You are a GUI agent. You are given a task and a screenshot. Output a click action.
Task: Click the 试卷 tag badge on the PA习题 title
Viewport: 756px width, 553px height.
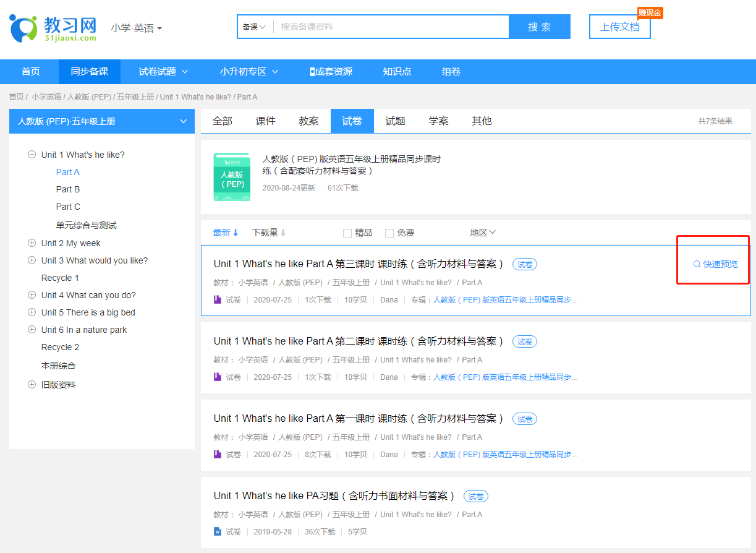click(x=476, y=496)
